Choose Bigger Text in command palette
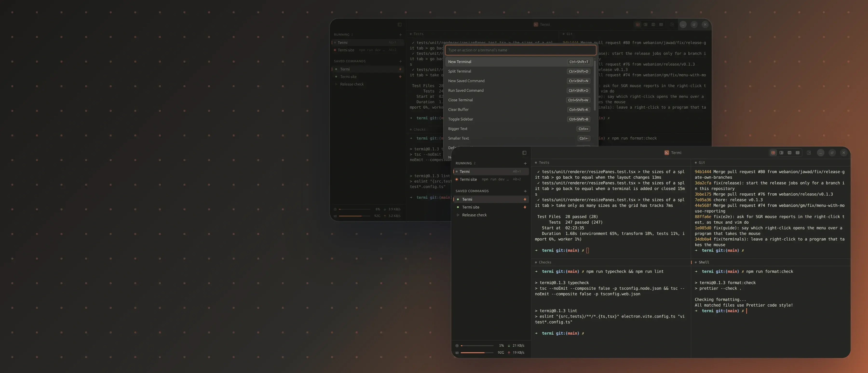The width and height of the screenshot is (868, 373). tap(519, 129)
